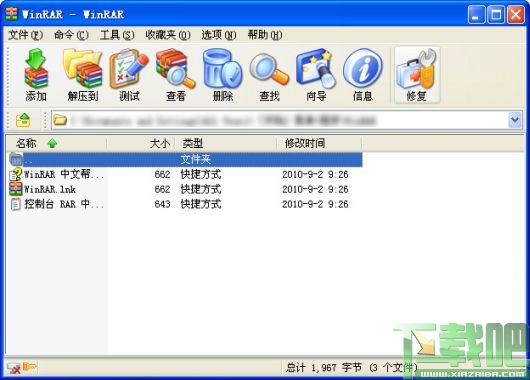Viewport: 530px width, 380px height.
Task: Open the 查看 (View) tool
Action: (x=176, y=75)
